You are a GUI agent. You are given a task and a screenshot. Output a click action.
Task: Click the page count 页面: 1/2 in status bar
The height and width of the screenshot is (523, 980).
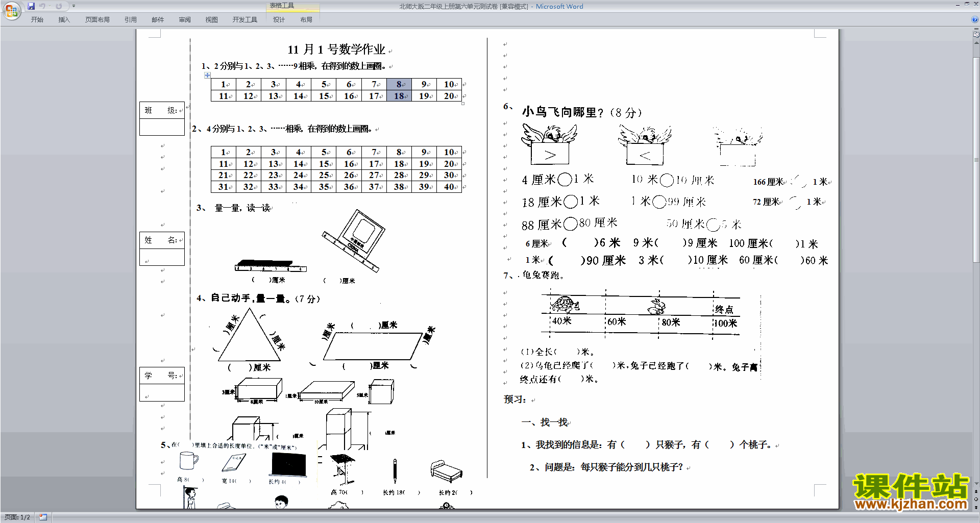pyautogui.click(x=17, y=517)
